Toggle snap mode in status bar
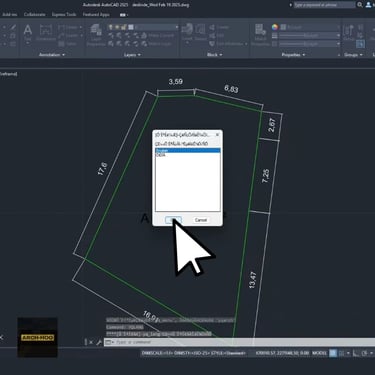The height and width of the screenshot is (375, 375). (x=341, y=353)
